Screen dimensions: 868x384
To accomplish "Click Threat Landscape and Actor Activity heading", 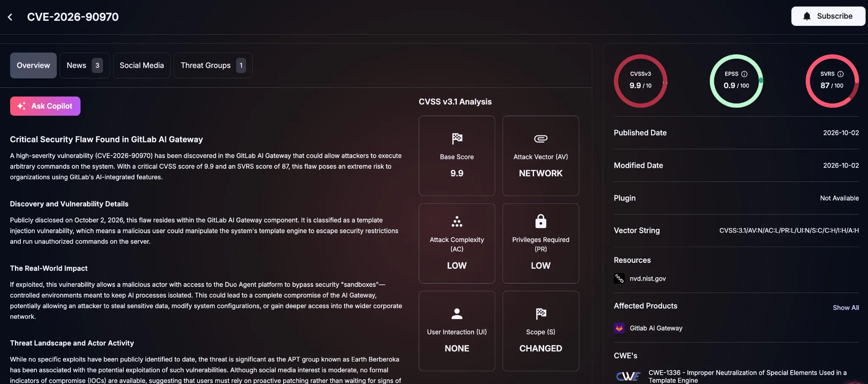I will tap(72, 343).
